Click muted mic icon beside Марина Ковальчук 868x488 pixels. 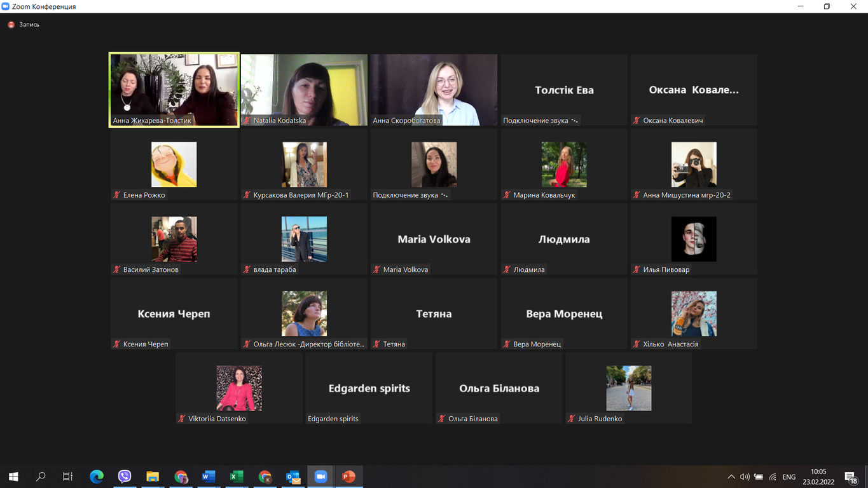click(507, 195)
